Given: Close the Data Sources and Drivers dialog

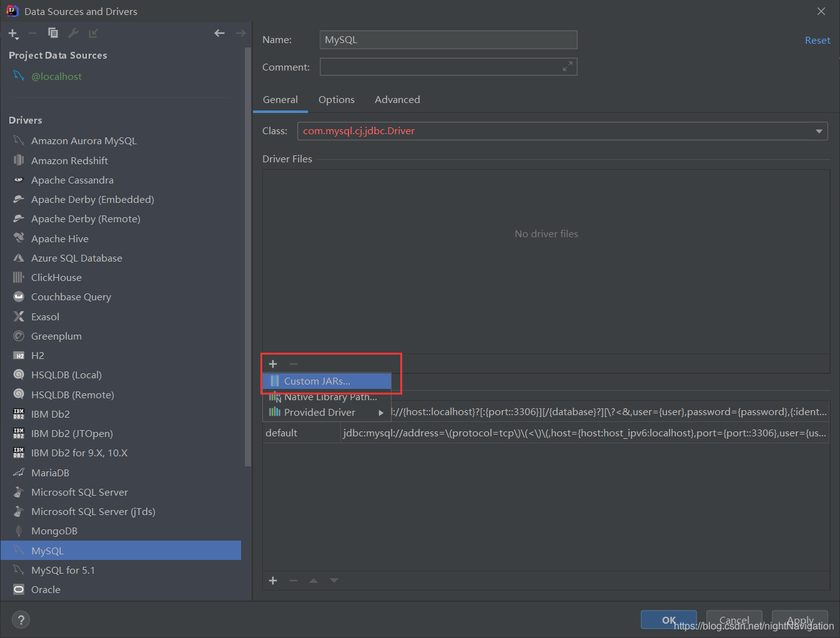Looking at the screenshot, I should click(821, 11).
